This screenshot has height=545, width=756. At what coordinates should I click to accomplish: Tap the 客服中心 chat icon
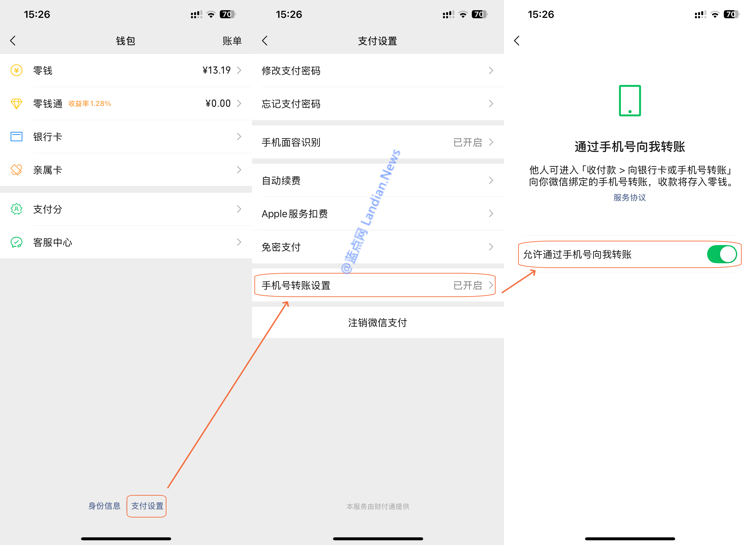pos(16,242)
